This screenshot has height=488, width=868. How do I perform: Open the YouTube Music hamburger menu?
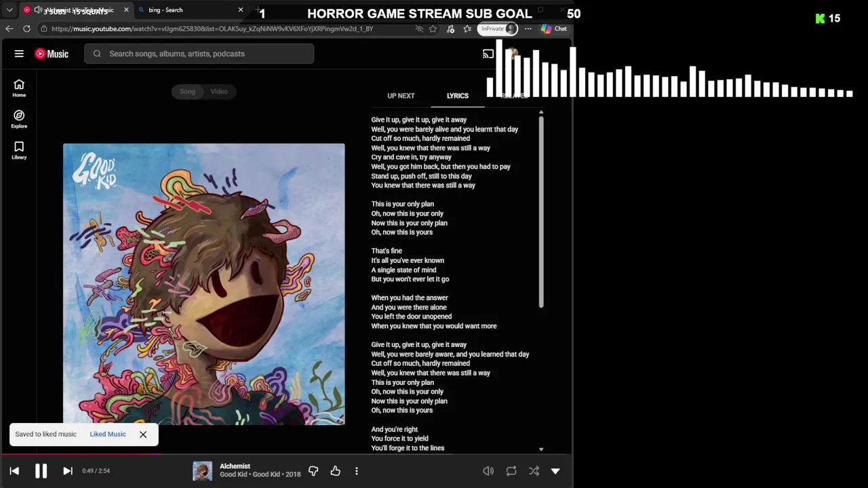(x=19, y=54)
